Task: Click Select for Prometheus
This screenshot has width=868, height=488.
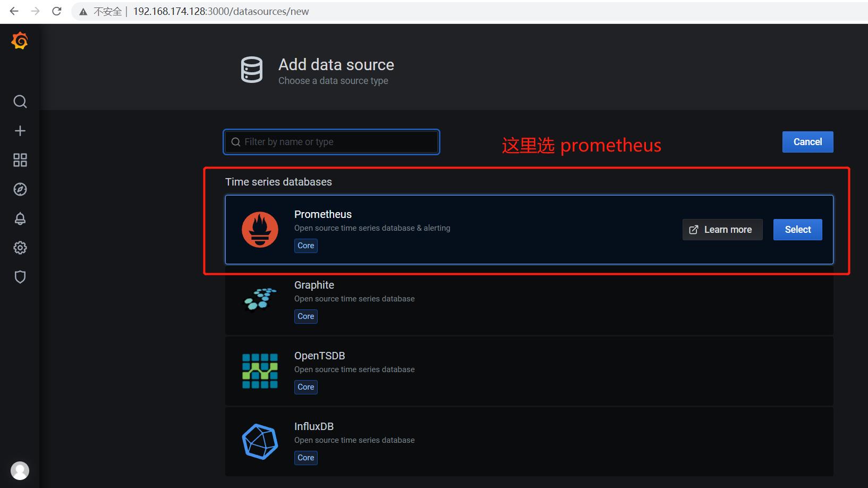Action: (x=797, y=230)
